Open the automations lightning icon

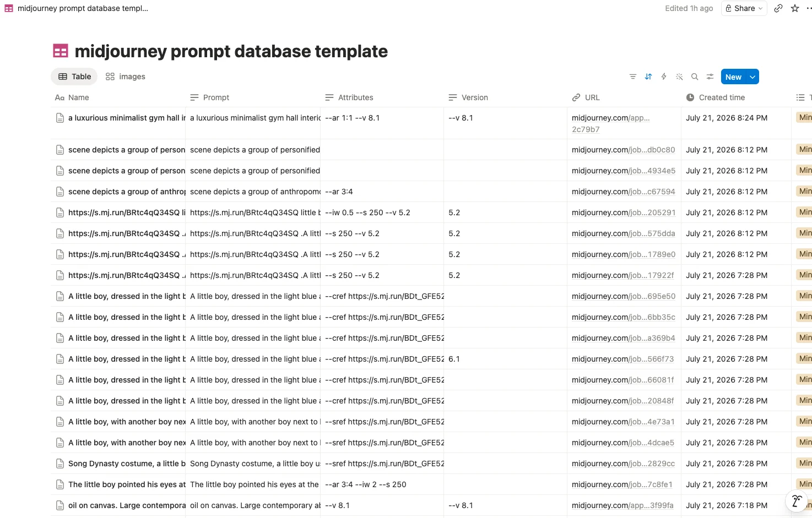point(664,77)
